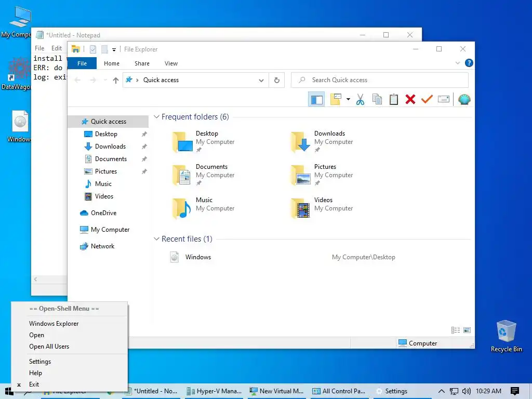Select the Videos frequent folder icon
The height and width of the screenshot is (399, 532).
[x=301, y=208]
